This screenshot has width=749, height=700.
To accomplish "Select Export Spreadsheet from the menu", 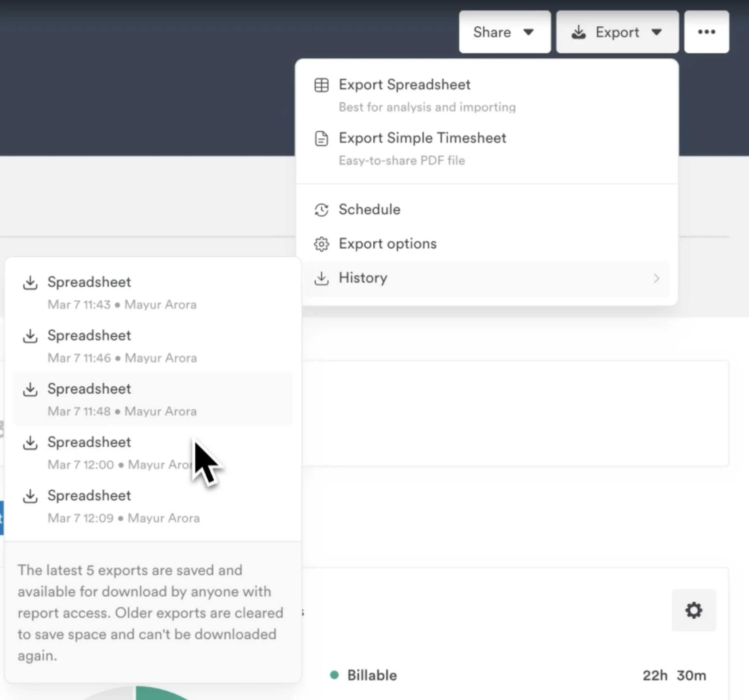I will (x=404, y=85).
